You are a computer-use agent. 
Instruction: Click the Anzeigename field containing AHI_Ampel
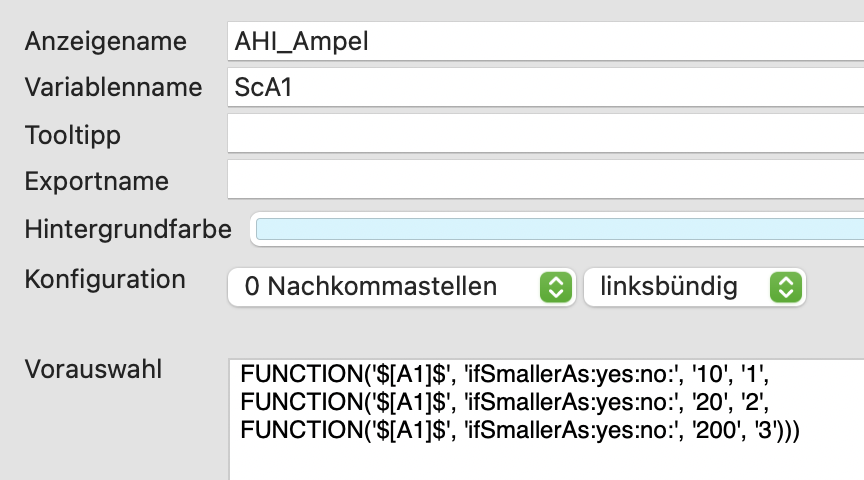tap(546, 41)
